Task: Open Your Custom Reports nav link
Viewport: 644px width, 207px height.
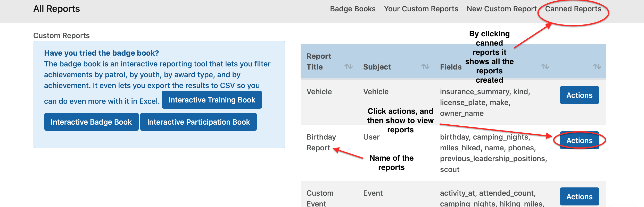Action: (421, 9)
